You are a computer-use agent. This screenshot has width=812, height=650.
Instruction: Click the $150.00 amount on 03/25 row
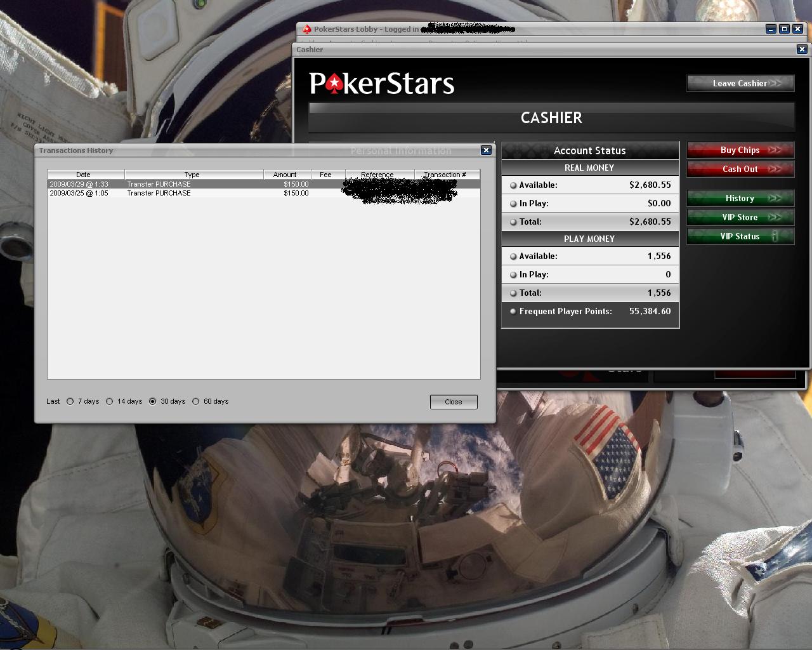pyautogui.click(x=296, y=193)
